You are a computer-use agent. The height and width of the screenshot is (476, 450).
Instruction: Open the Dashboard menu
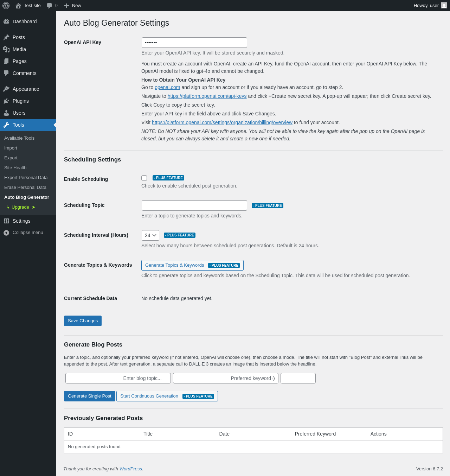coord(25,21)
